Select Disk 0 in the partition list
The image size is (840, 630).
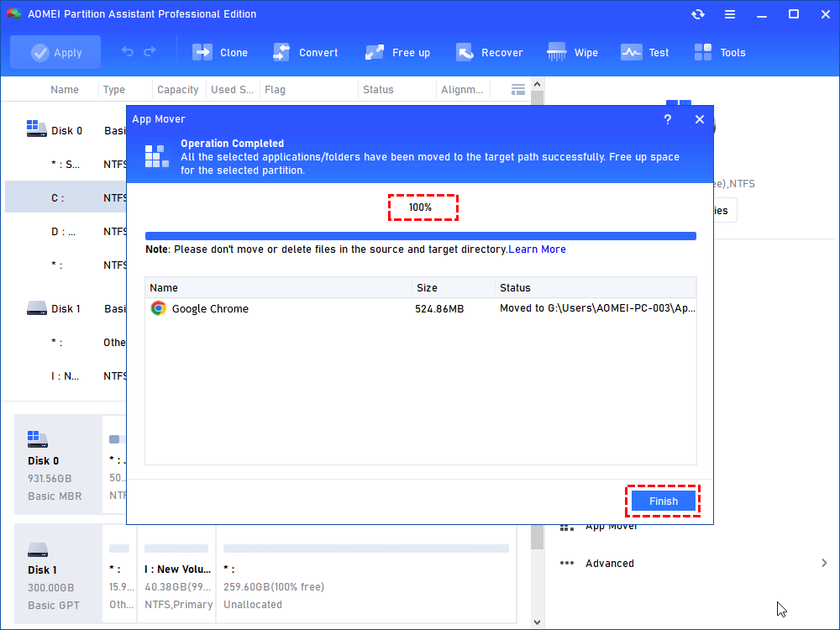pos(67,131)
